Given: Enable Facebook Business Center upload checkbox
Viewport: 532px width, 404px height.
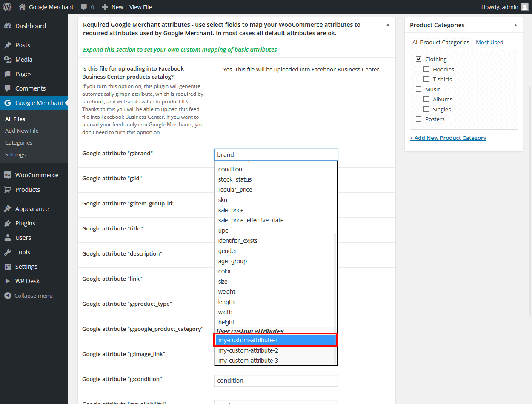Looking at the screenshot, I should pyautogui.click(x=217, y=70).
